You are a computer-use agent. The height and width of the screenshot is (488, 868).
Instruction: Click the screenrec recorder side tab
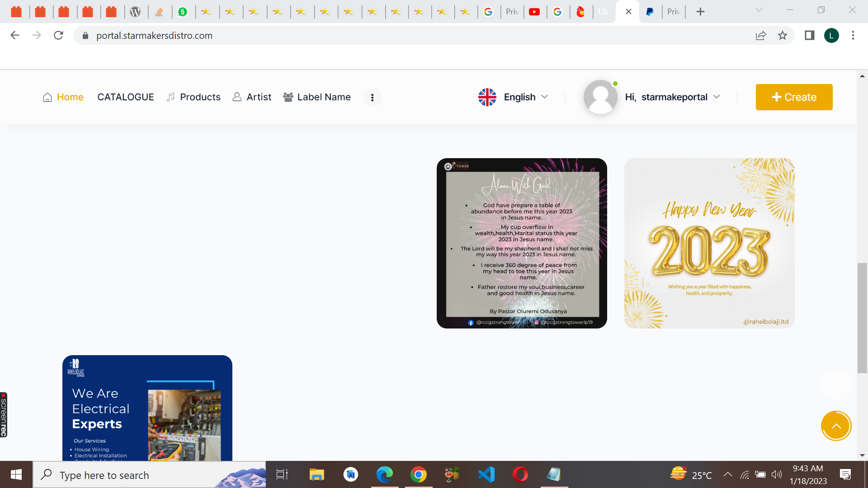(4, 415)
